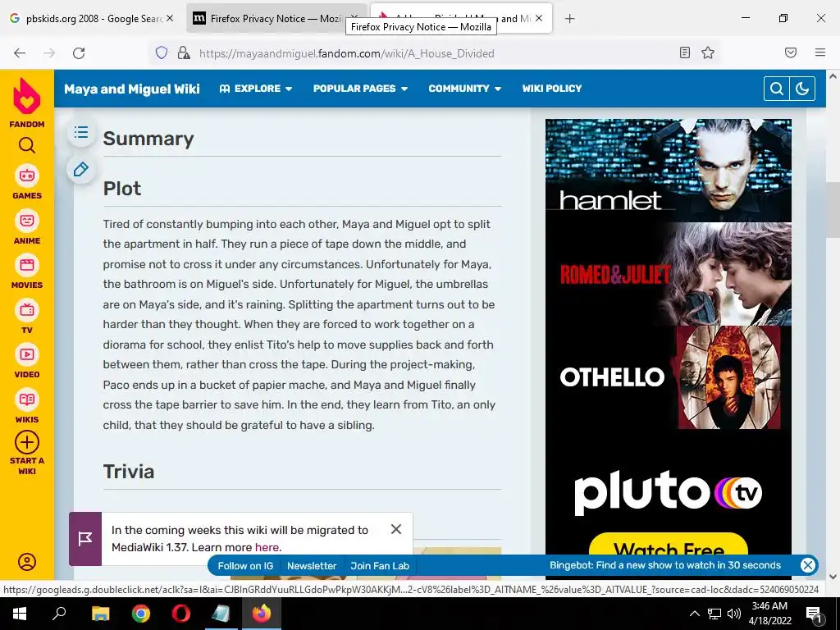Open Opera browser from taskbar
The width and height of the screenshot is (840, 630).
(181, 614)
